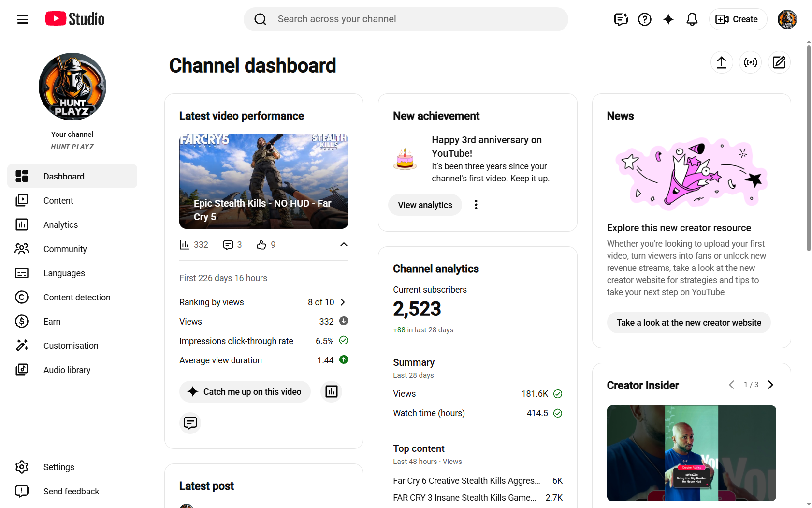The height and width of the screenshot is (508, 812).
Task: Open the notifications bell
Action: 692,19
